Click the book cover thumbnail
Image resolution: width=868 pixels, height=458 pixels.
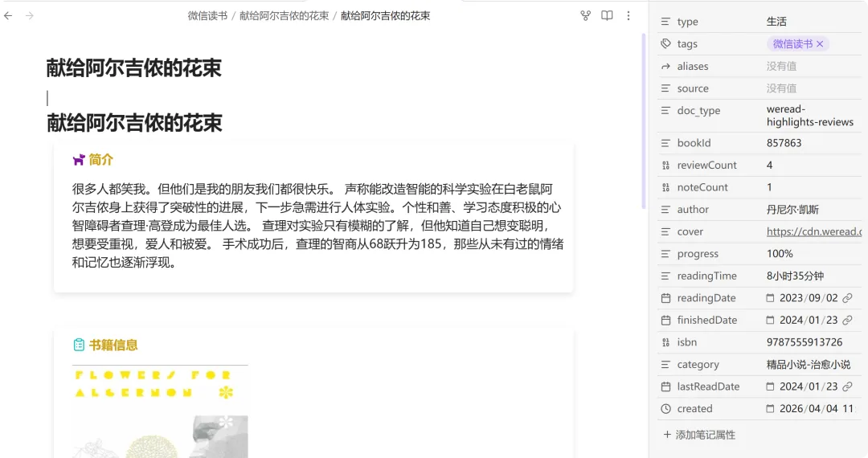coord(160,411)
